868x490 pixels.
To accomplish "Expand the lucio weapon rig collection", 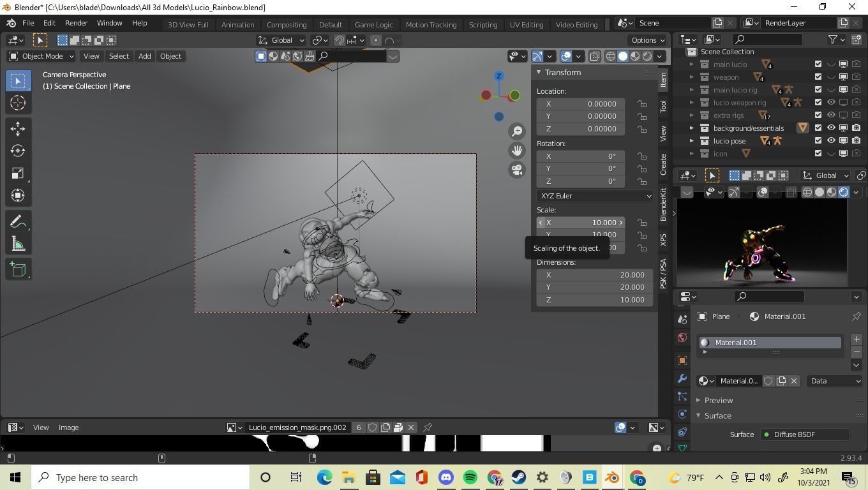I will pos(691,103).
